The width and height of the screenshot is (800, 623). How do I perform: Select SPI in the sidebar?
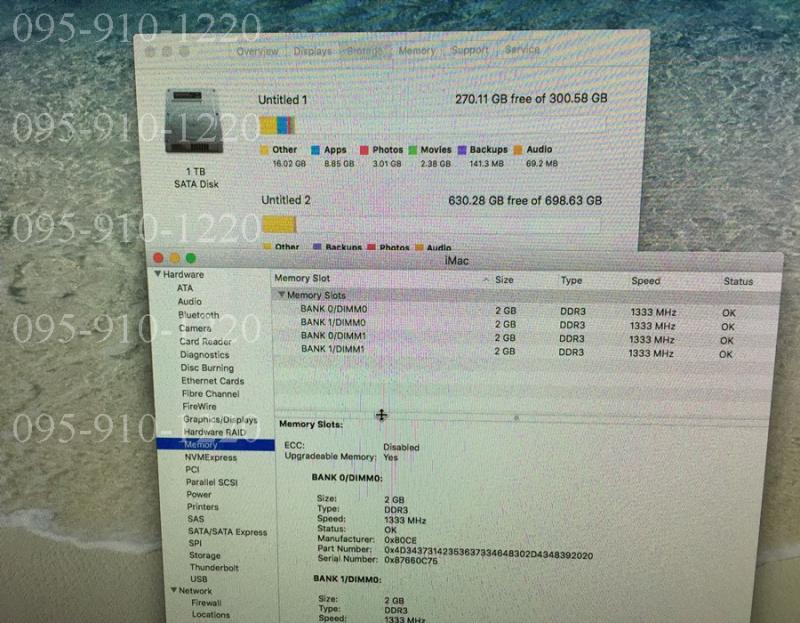click(195, 543)
